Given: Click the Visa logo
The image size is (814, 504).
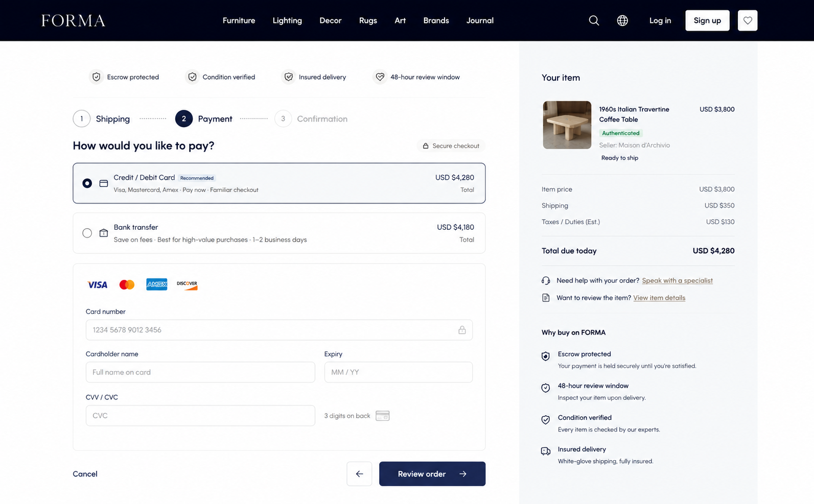Looking at the screenshot, I should coord(97,285).
